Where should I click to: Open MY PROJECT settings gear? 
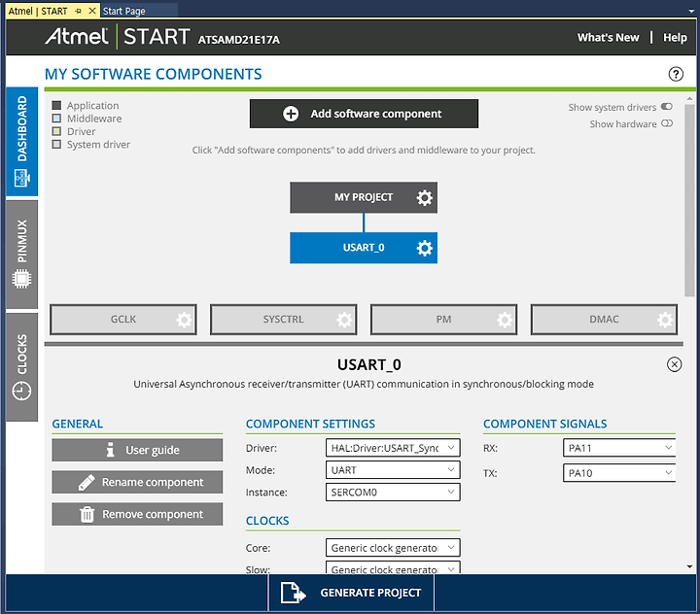point(424,197)
